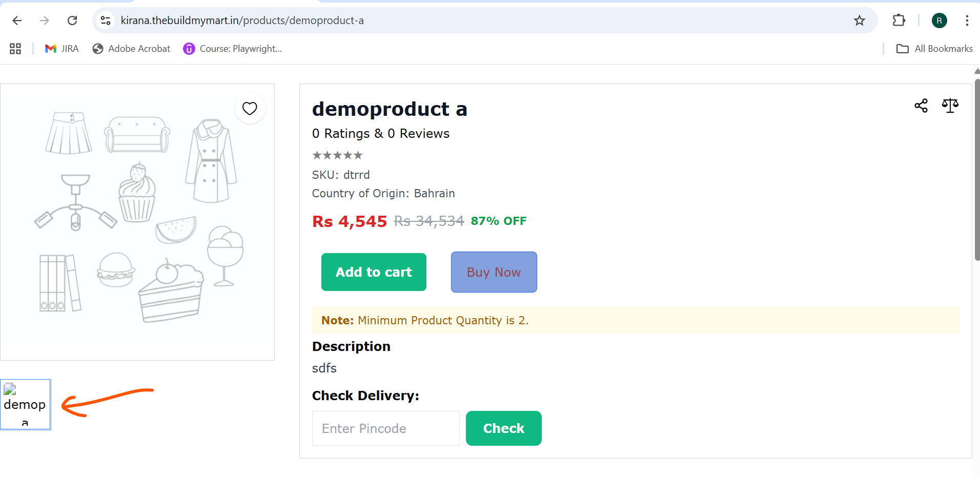
Task: Click Add to cart button
Action: coord(374,272)
